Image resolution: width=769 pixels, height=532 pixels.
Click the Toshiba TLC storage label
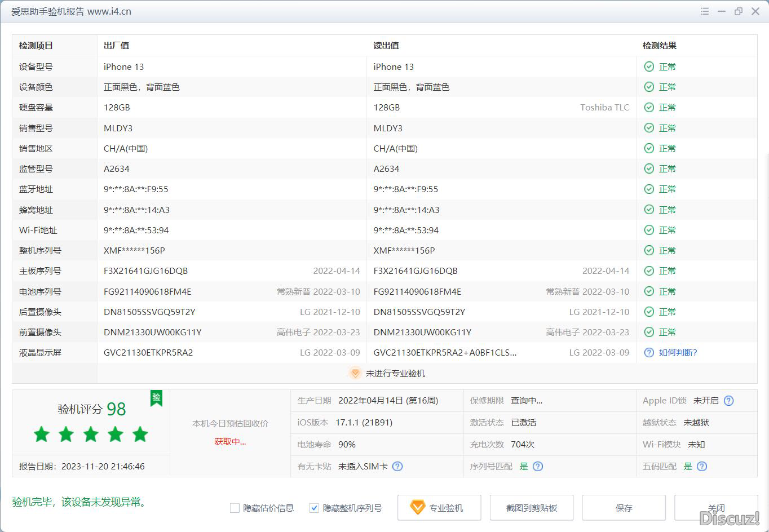604,107
